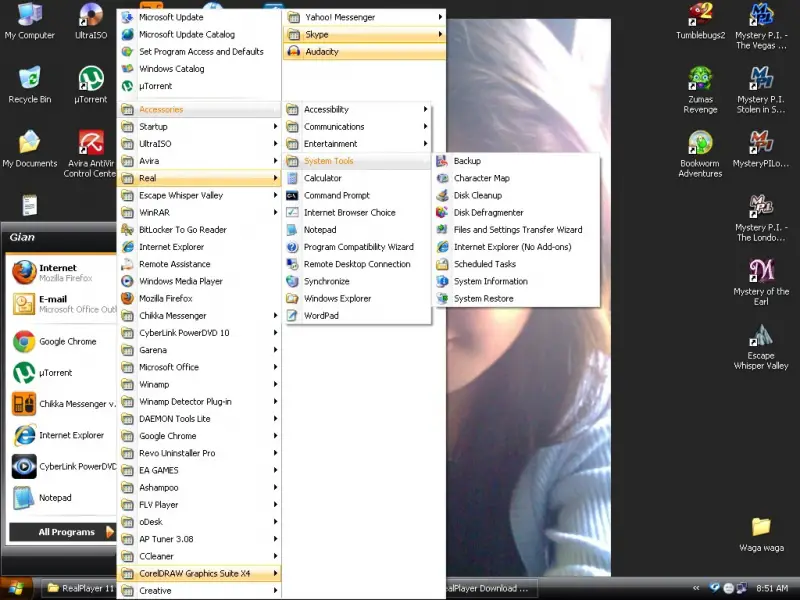Image resolution: width=800 pixels, height=600 pixels.
Task: Open Notepad in Accessories menu
Action: pyautogui.click(x=357, y=230)
